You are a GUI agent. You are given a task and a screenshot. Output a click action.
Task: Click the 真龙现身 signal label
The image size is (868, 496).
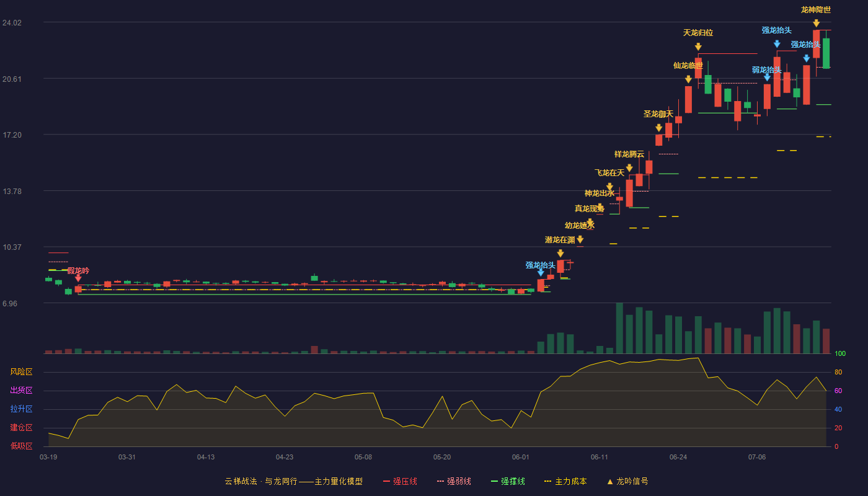(590, 208)
